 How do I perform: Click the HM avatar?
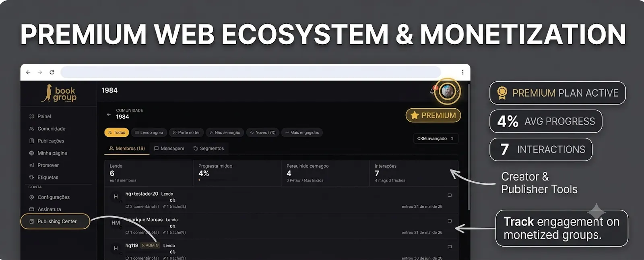(116, 223)
